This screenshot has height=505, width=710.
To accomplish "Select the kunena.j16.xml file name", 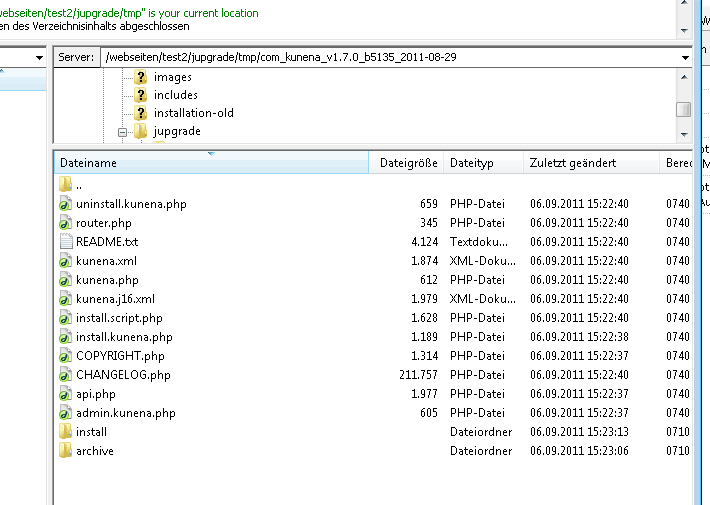I will click(x=115, y=299).
